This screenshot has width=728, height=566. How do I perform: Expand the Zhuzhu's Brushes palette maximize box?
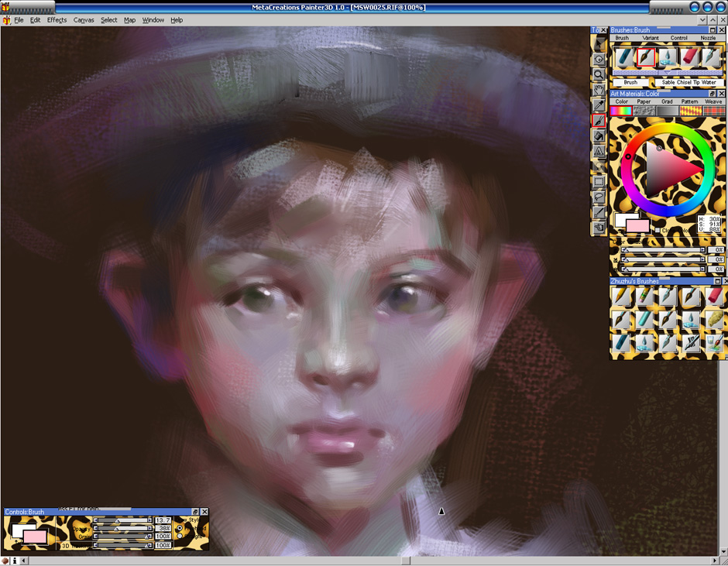(x=717, y=281)
